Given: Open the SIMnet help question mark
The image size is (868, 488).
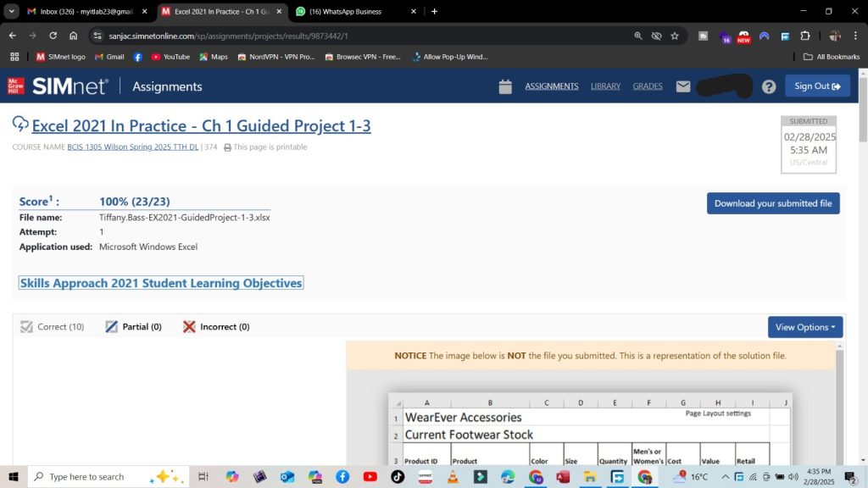Looking at the screenshot, I should [768, 87].
